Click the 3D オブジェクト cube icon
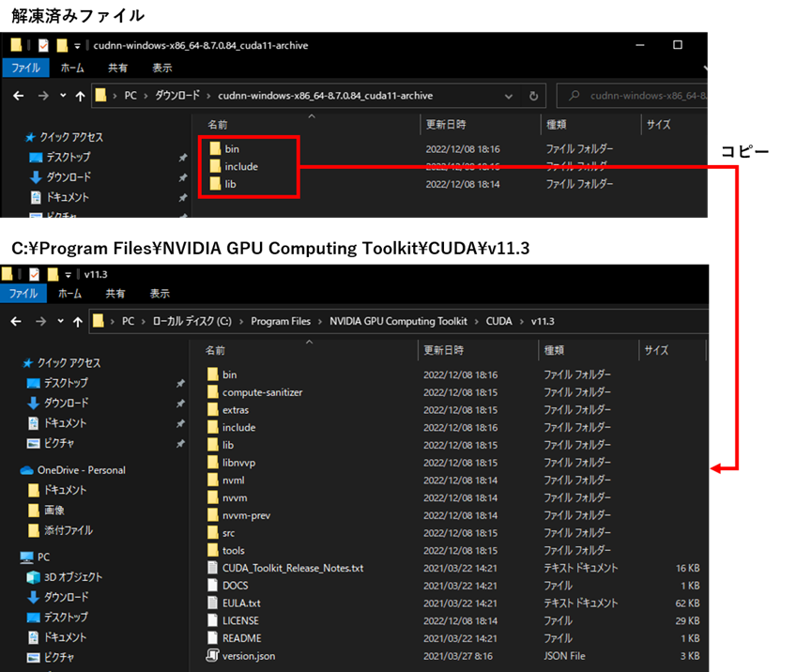Viewport: 812px width, 672px height. (x=33, y=577)
